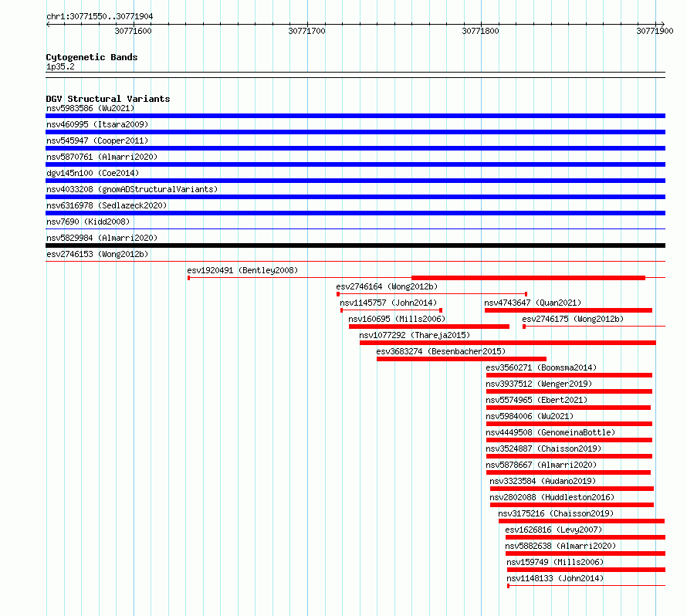Select esv2746153 (Wong2012b) label
This screenshot has width=687, height=616.
(97, 254)
